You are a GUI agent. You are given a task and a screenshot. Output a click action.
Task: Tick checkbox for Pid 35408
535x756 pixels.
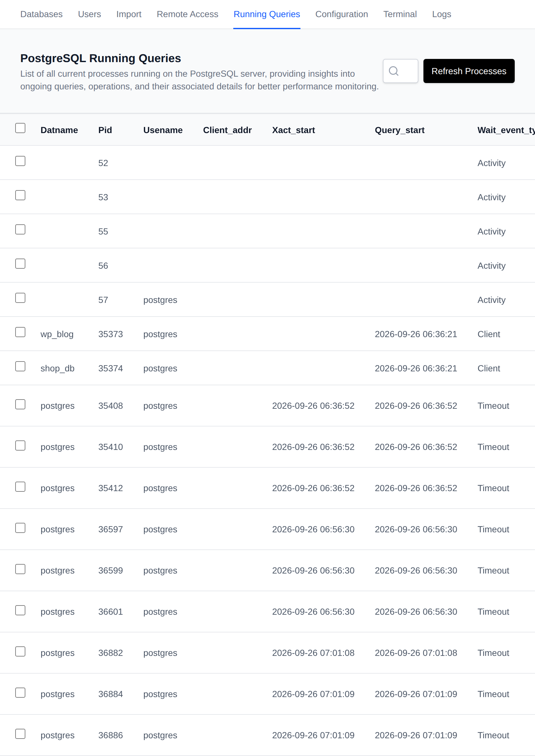(20, 404)
